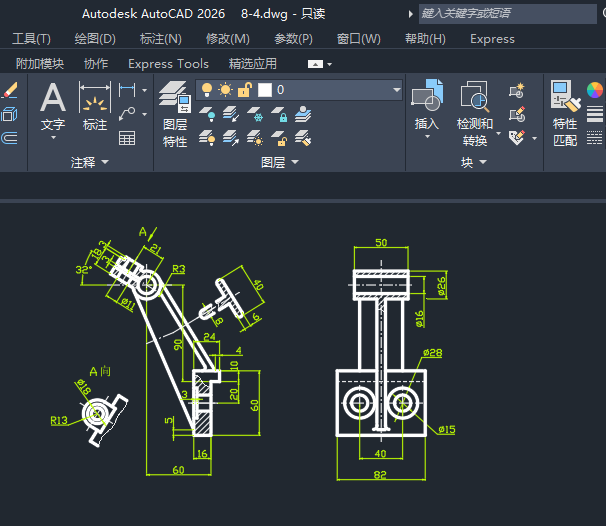
Task: Toggle the layer on/off lightbulb icon
Action: click(x=208, y=90)
